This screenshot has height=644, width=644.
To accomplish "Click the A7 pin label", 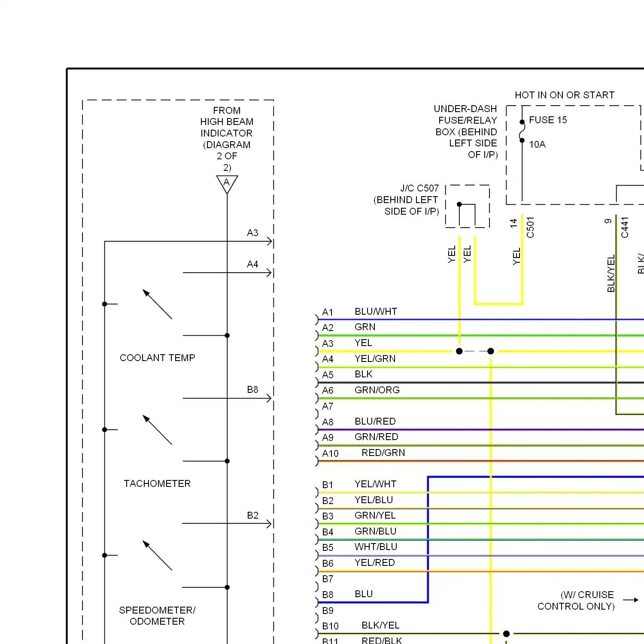I will pos(328,407).
